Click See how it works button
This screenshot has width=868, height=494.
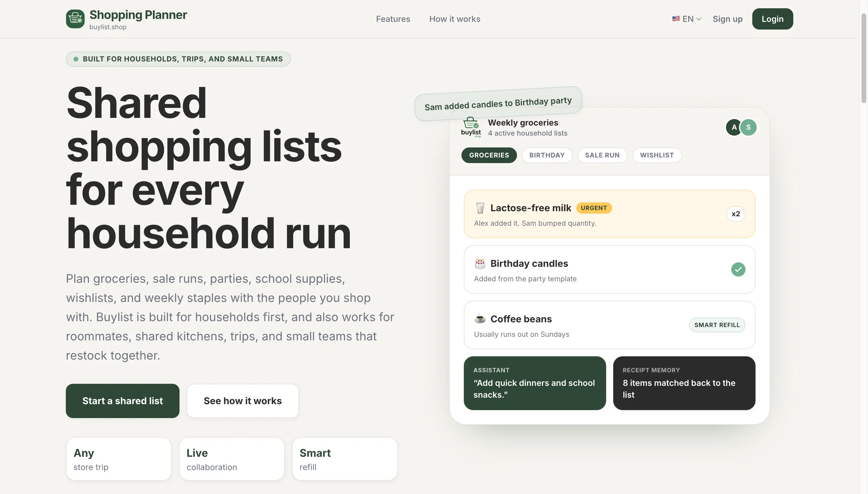243,401
